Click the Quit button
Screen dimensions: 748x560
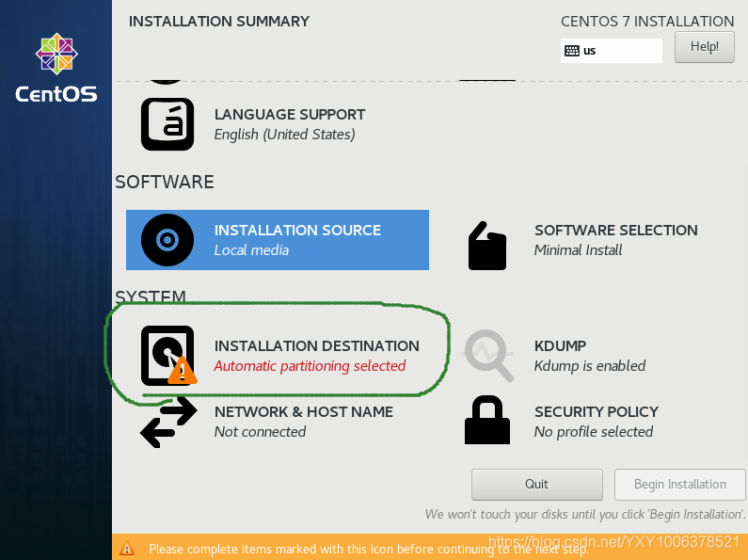click(x=536, y=484)
